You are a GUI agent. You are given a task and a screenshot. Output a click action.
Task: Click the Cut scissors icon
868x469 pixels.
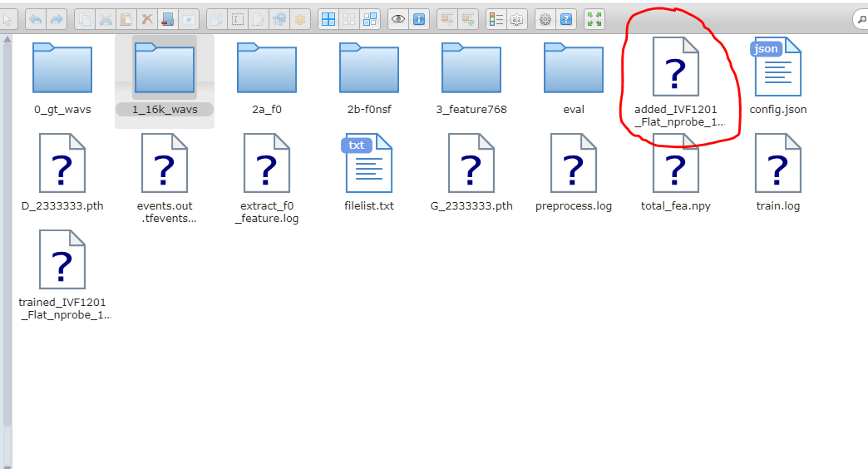pos(106,19)
